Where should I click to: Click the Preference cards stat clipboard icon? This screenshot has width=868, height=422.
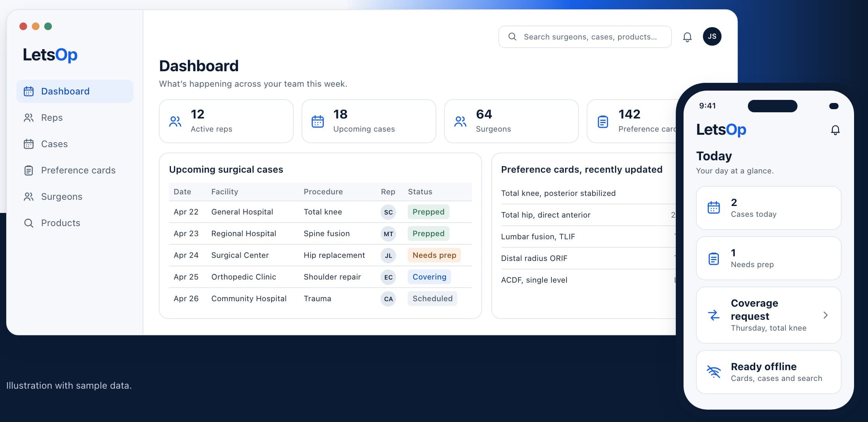point(603,122)
